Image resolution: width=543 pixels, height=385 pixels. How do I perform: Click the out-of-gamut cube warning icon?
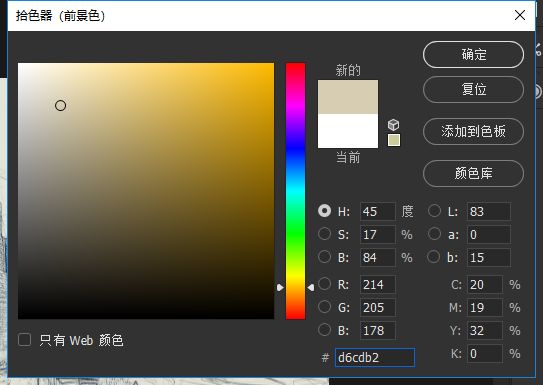[x=393, y=125]
